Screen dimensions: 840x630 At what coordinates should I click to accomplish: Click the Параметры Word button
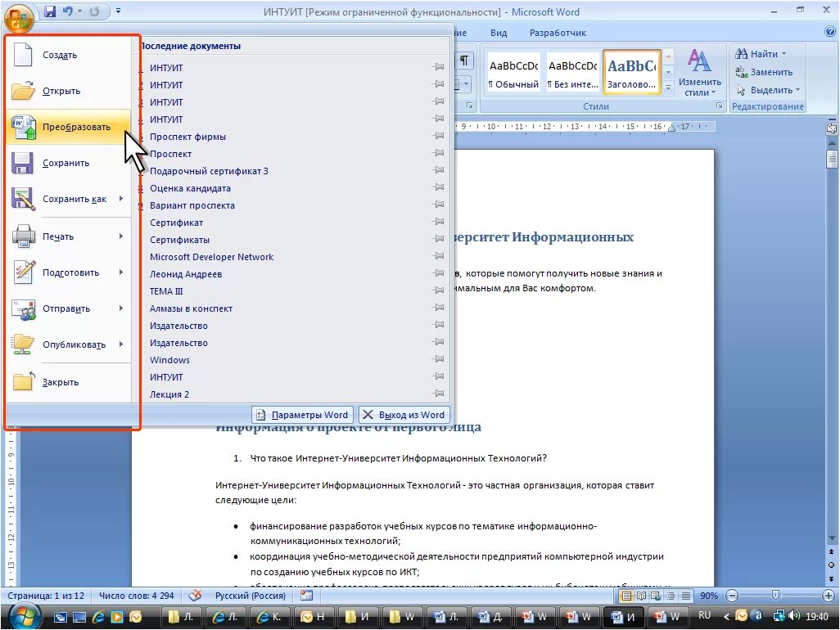pos(302,415)
